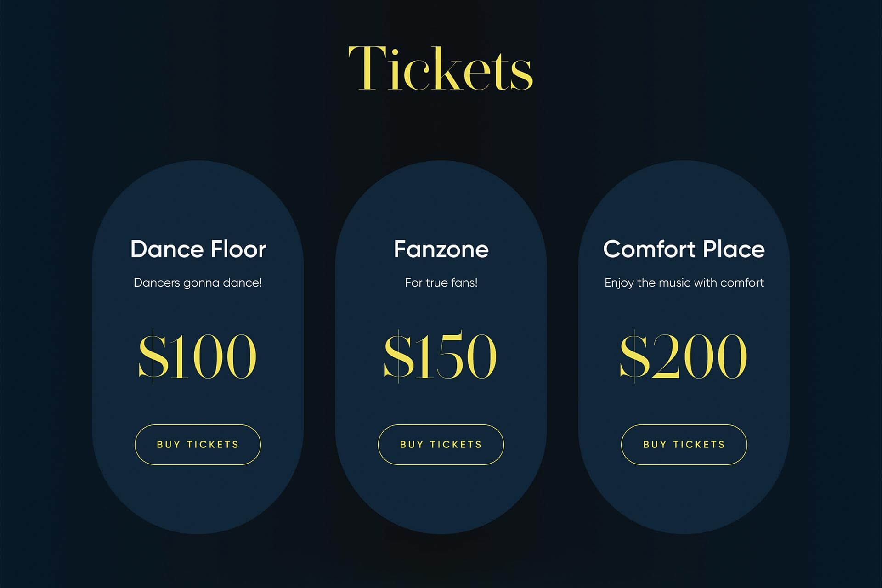Click the Dance Floor card title
This screenshot has height=588, width=882.
click(x=198, y=249)
